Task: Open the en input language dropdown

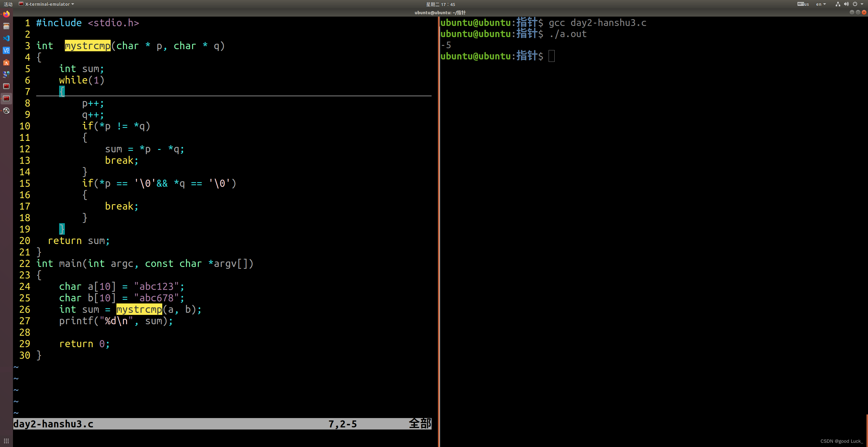Action: [x=820, y=4]
